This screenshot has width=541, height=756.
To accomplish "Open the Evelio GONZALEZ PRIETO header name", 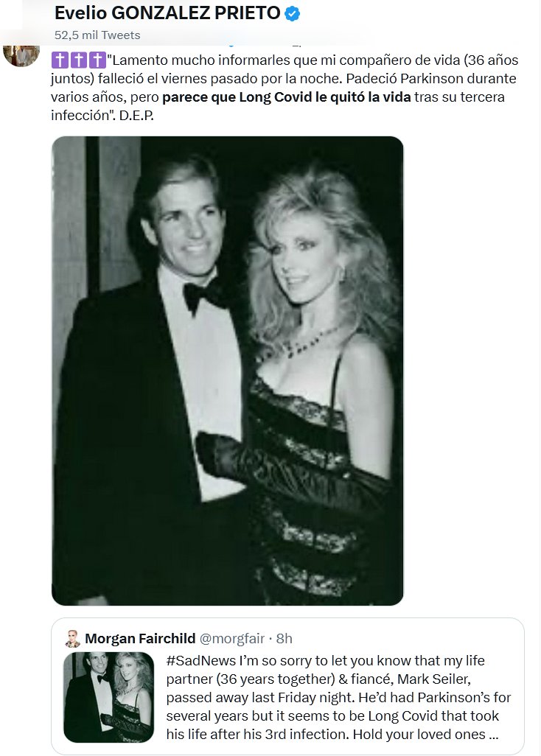I will [166, 14].
